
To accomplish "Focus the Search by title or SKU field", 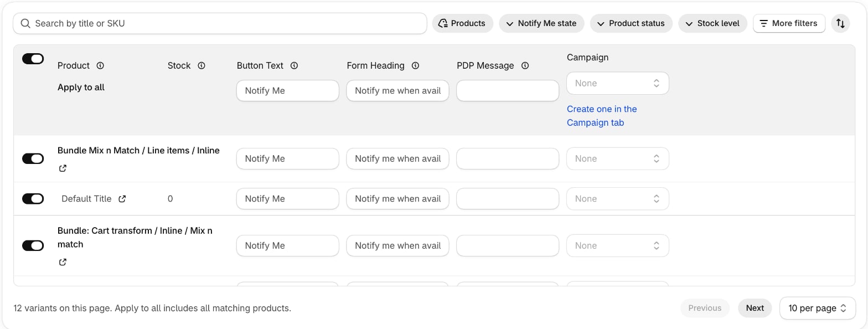I will tap(220, 23).
